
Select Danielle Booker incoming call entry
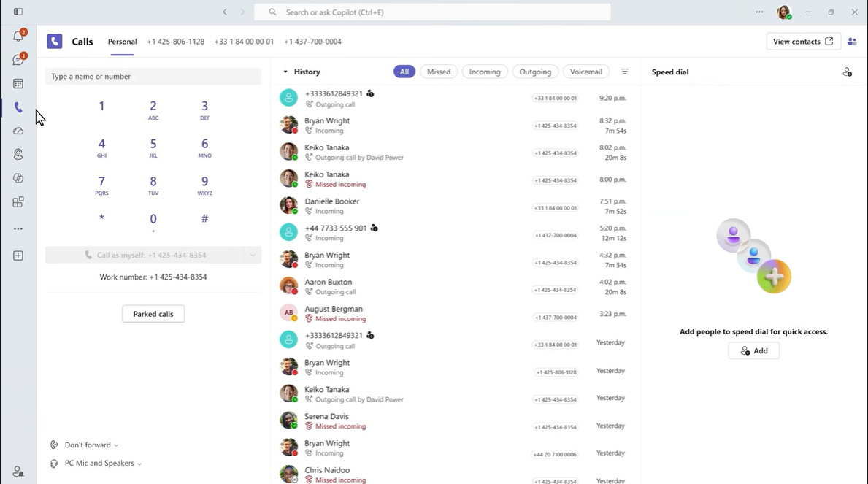[x=455, y=206]
